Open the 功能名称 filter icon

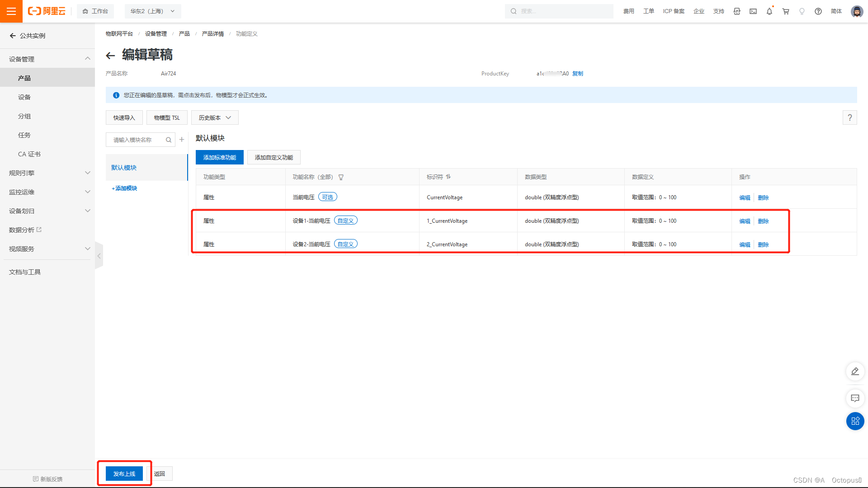341,177
